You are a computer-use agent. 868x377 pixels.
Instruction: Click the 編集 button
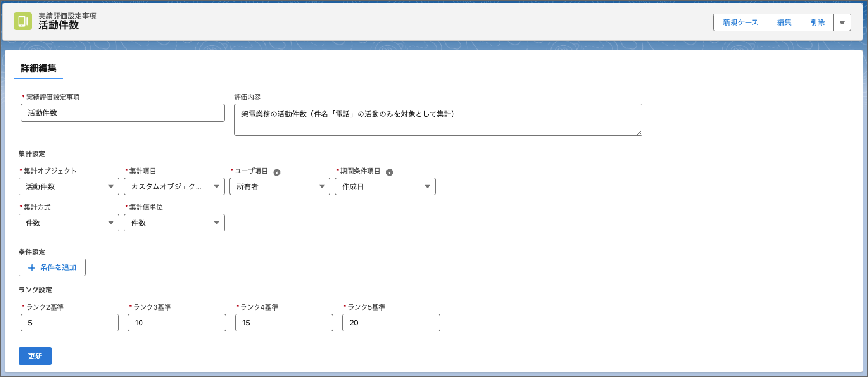click(x=784, y=23)
